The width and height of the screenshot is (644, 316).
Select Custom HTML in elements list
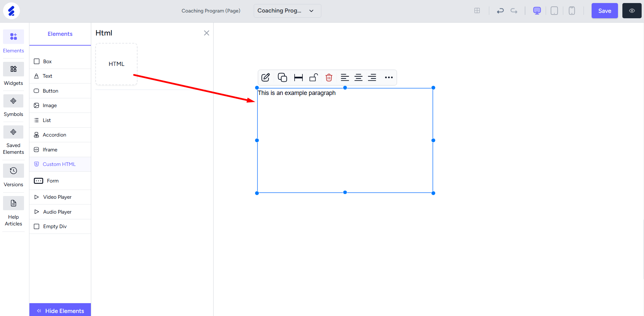point(60,164)
